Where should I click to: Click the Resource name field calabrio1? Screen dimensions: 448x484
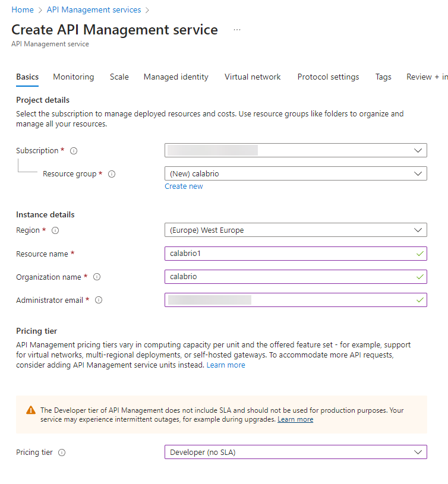click(x=296, y=254)
